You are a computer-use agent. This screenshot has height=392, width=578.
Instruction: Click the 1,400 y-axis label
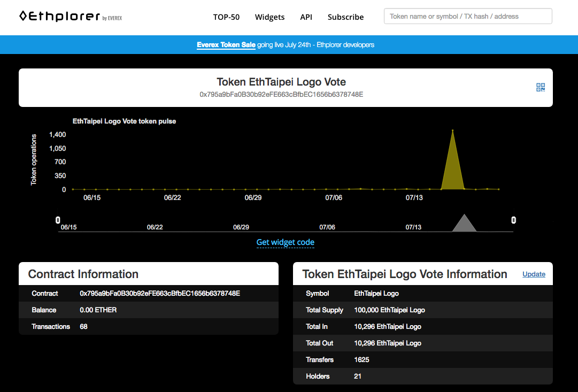coord(58,135)
